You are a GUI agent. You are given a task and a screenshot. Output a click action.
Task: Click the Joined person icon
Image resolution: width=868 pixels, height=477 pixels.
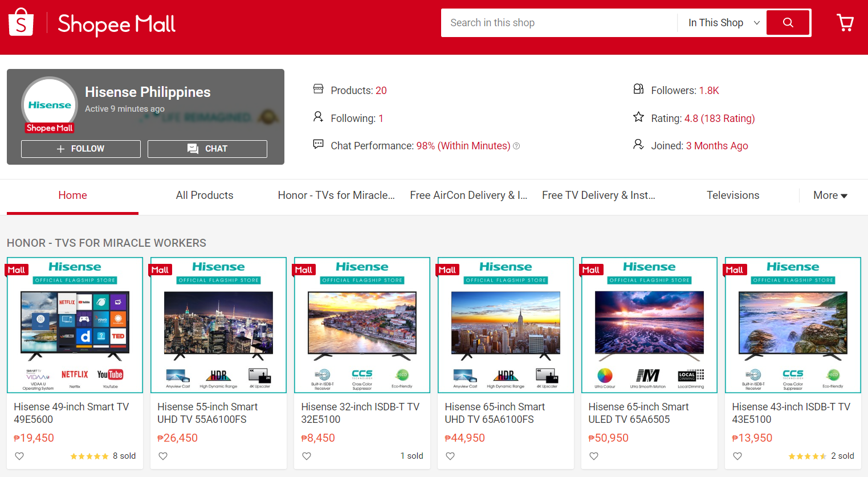point(638,144)
